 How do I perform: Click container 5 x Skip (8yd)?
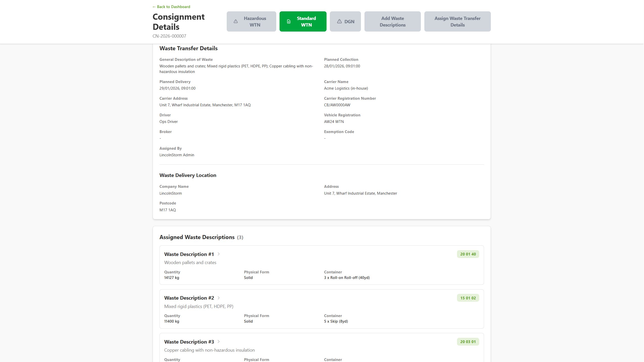336,321
